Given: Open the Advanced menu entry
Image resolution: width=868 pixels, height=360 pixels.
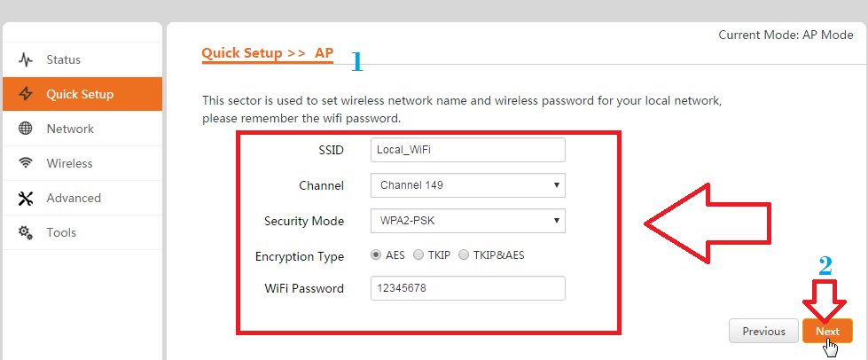Looking at the screenshot, I should [x=74, y=198].
